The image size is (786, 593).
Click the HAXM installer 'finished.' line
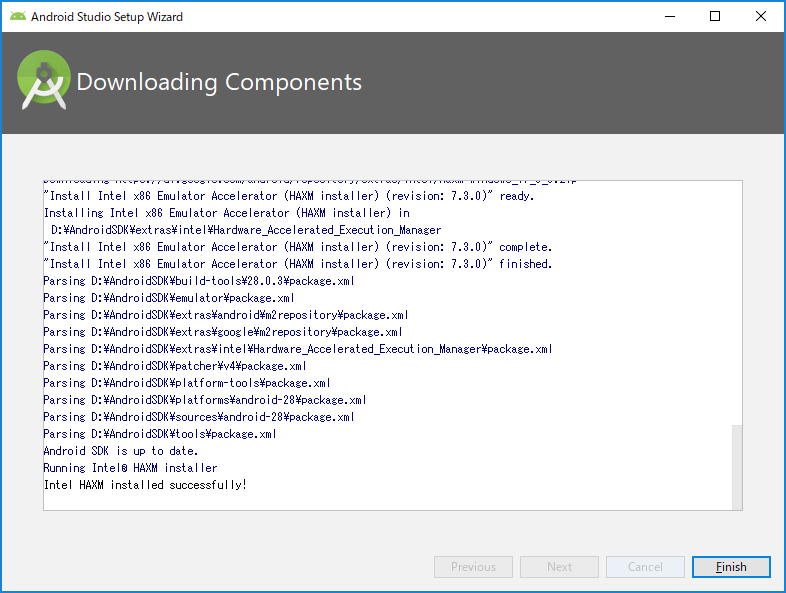[x=298, y=264]
